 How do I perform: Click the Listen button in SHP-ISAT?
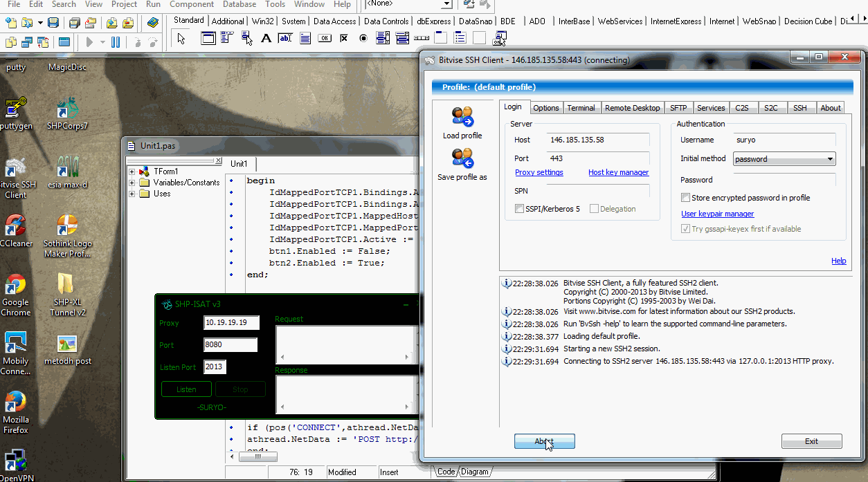(x=186, y=389)
